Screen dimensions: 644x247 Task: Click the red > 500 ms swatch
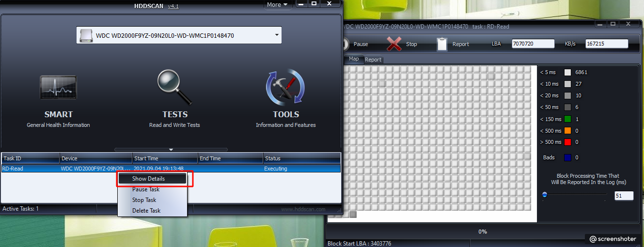(x=567, y=142)
